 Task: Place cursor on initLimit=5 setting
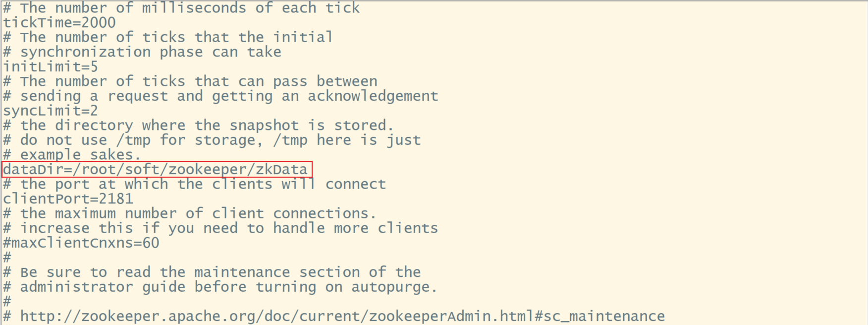click(x=51, y=67)
